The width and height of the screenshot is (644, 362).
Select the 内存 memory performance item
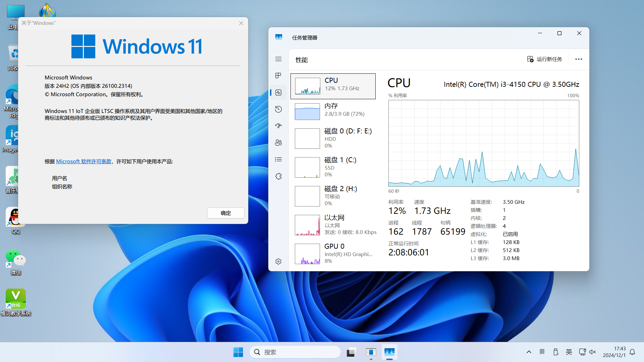(x=333, y=111)
